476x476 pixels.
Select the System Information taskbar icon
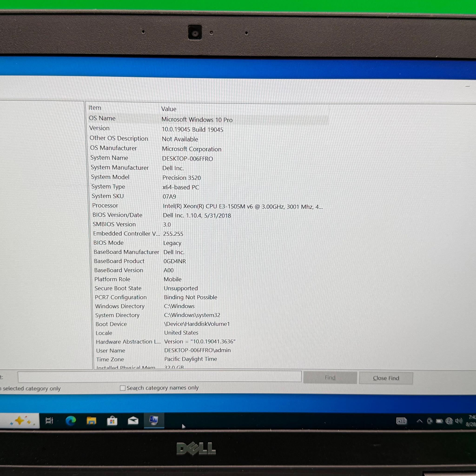(154, 420)
